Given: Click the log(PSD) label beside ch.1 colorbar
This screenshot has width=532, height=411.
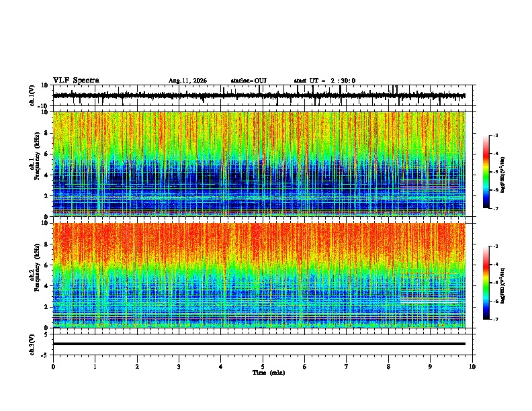Looking at the screenshot, I should [503, 175].
